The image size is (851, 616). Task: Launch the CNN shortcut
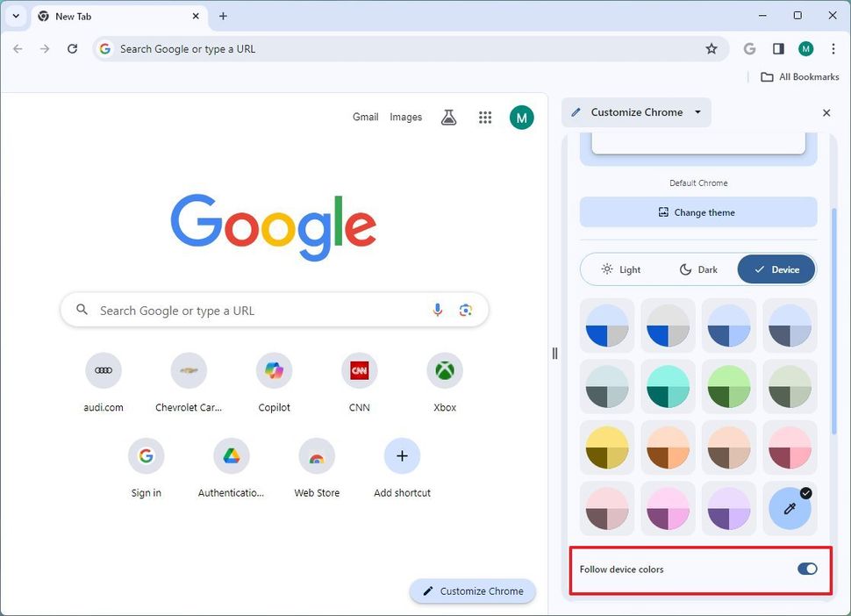point(359,369)
